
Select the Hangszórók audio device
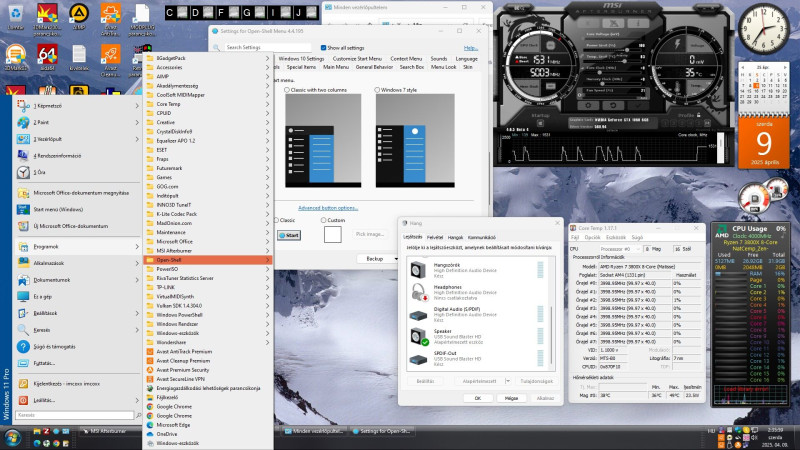point(478,270)
